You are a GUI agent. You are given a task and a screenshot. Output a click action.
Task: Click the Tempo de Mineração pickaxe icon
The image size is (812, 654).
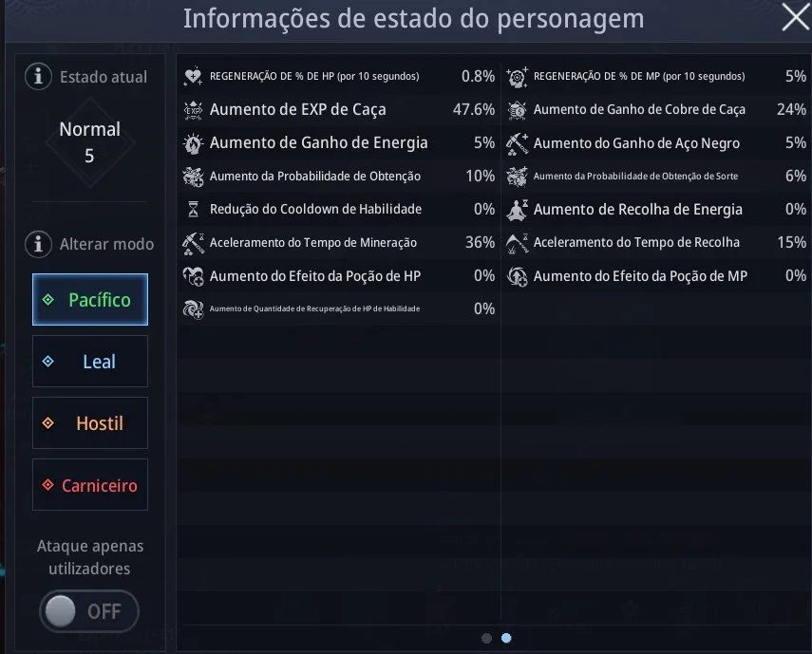click(x=193, y=243)
